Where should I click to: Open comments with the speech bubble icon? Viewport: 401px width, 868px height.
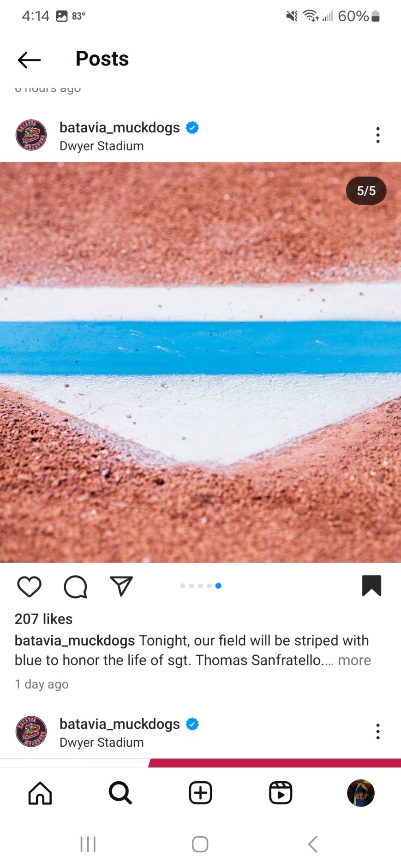pyautogui.click(x=75, y=587)
